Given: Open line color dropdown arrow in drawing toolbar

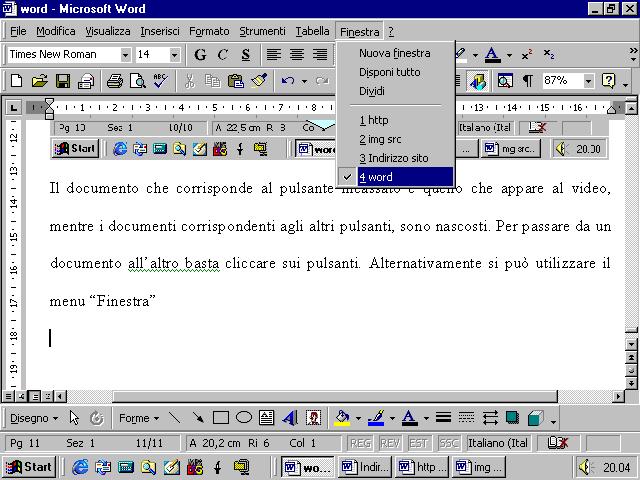Looking at the screenshot, I should (392, 418).
